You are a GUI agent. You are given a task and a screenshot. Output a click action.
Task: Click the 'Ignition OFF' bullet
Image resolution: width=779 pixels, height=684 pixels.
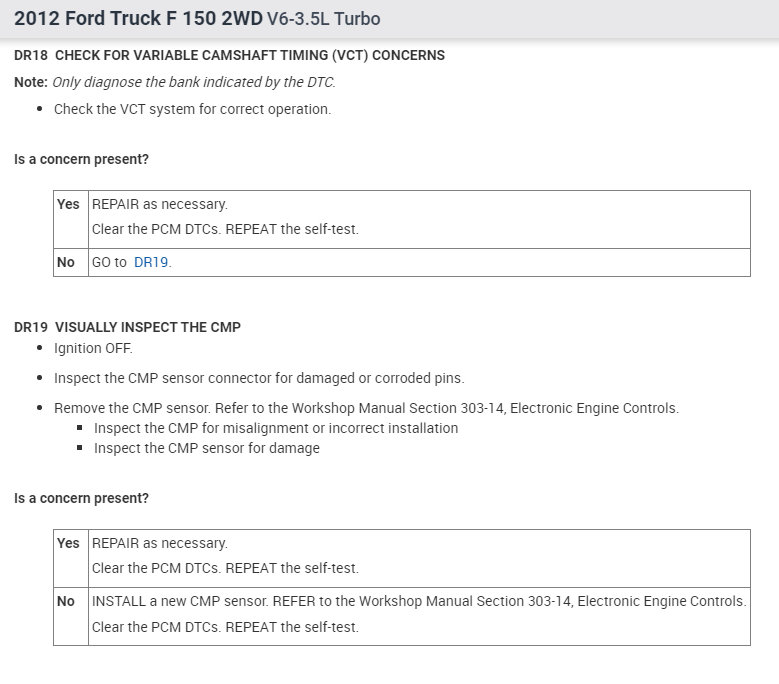tap(93, 348)
